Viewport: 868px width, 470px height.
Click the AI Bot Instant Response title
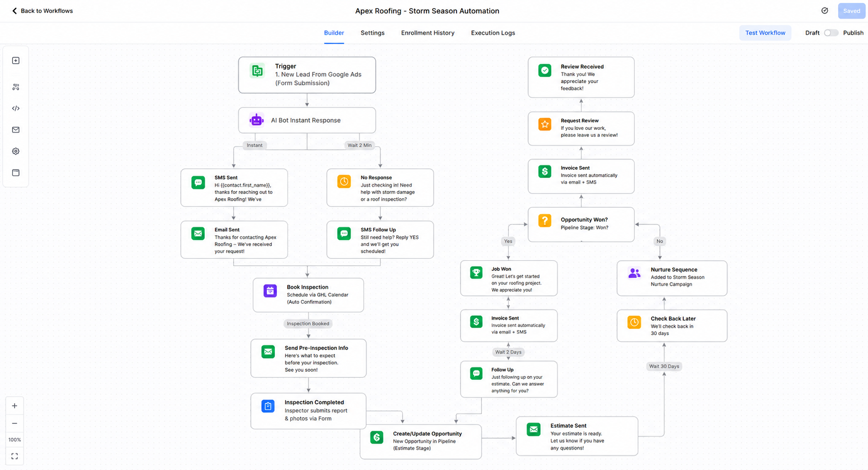[305, 120]
